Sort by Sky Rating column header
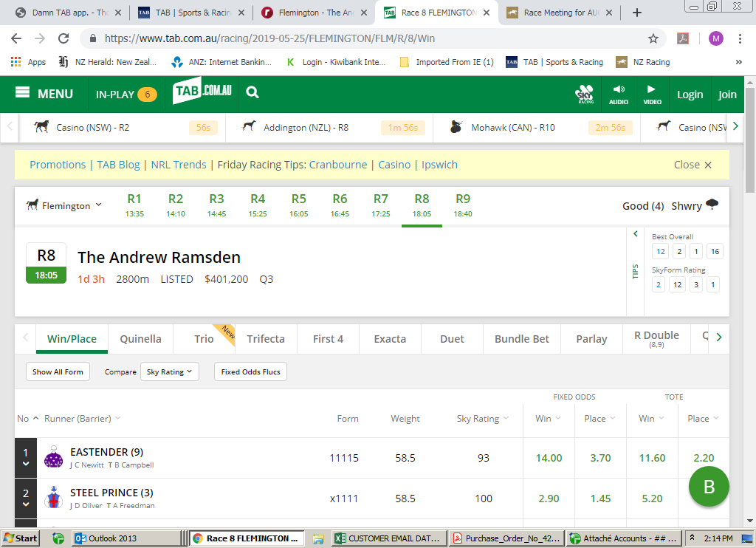Screen dimensions: 756x548 (483, 418)
